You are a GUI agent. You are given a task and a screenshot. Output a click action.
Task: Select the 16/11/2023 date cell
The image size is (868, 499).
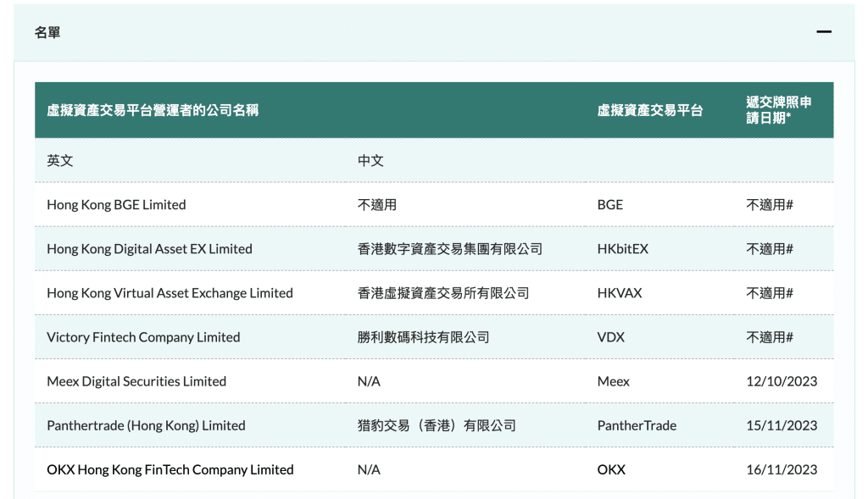point(782,469)
